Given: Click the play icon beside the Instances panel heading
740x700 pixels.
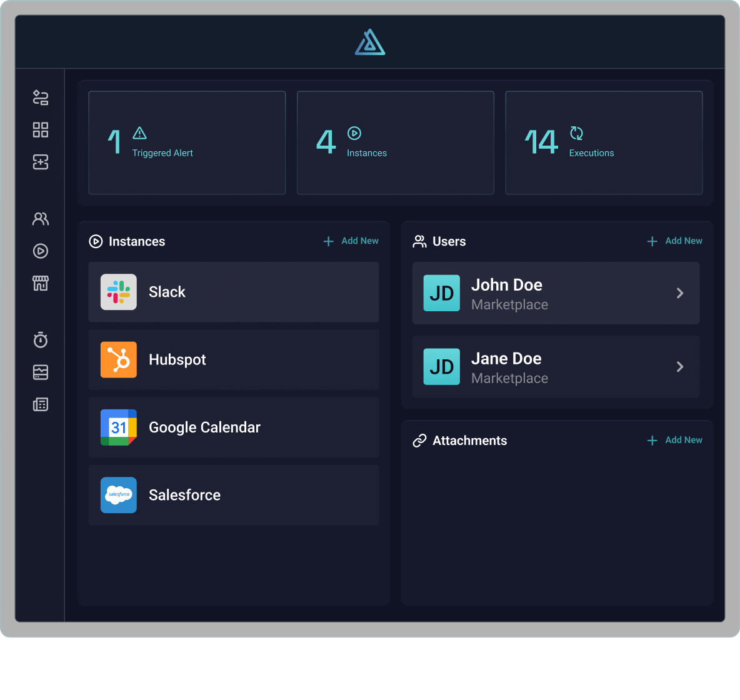Looking at the screenshot, I should pyautogui.click(x=96, y=242).
